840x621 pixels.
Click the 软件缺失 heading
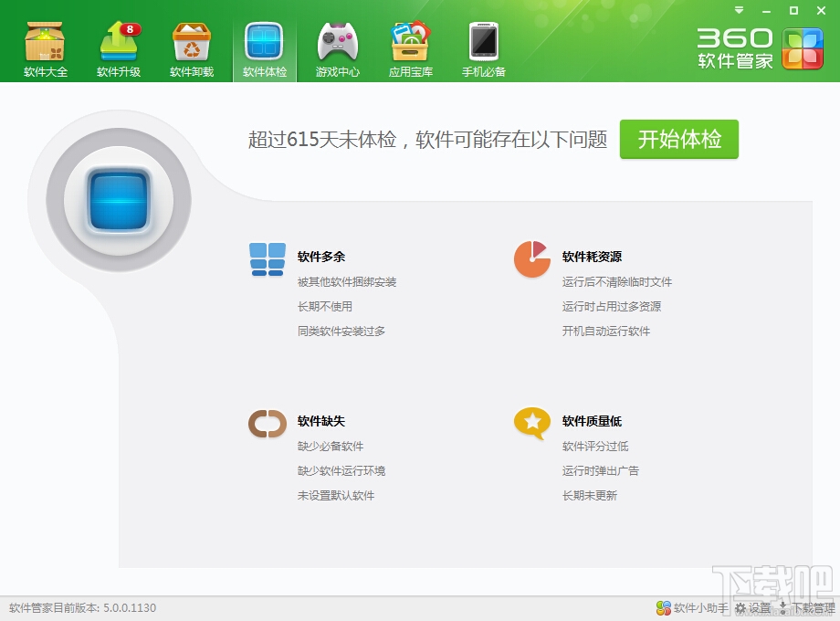tap(320, 421)
